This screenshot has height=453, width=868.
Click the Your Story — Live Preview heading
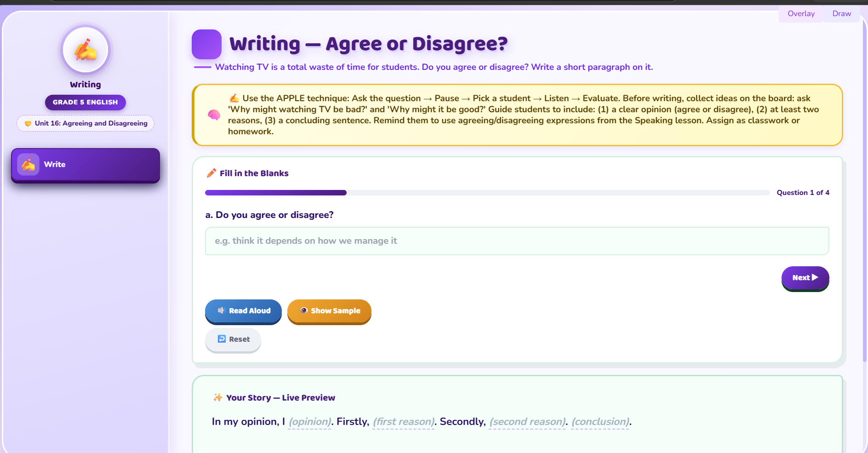tap(280, 398)
